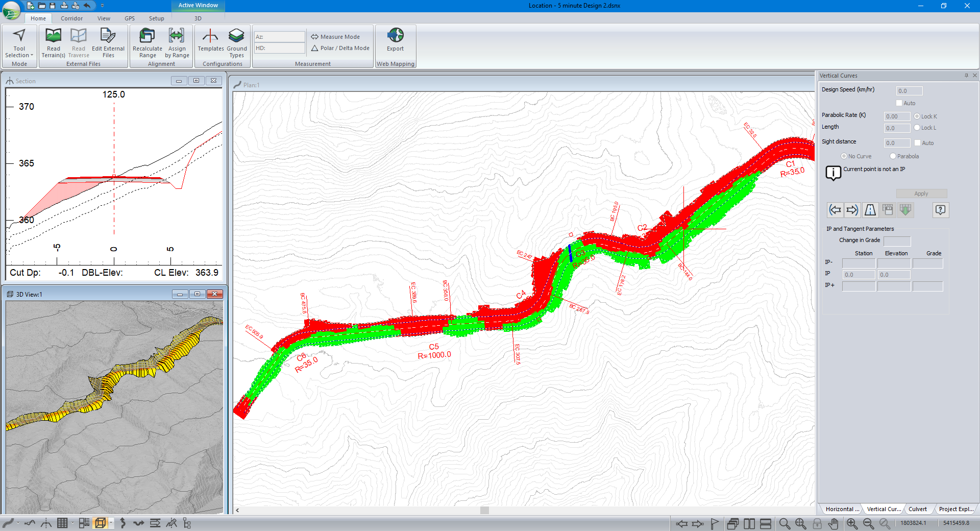Switch to the Corridor ribbon tab
The height and width of the screenshot is (531, 980).
71,18
